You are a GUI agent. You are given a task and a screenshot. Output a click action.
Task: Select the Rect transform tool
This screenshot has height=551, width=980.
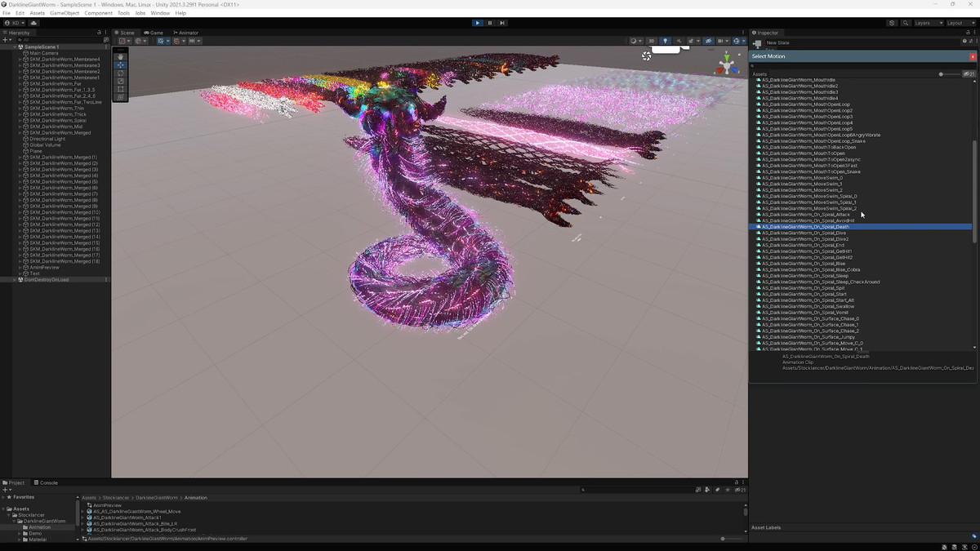(121, 89)
